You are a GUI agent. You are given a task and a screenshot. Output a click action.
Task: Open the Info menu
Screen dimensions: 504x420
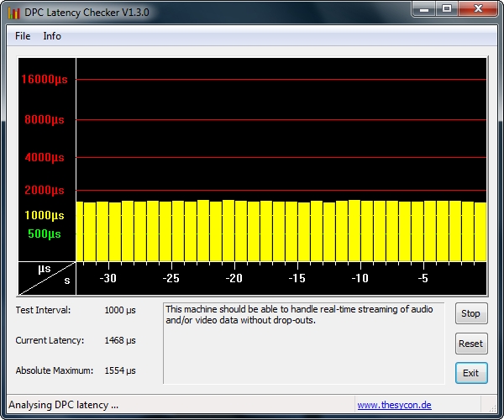coord(52,36)
